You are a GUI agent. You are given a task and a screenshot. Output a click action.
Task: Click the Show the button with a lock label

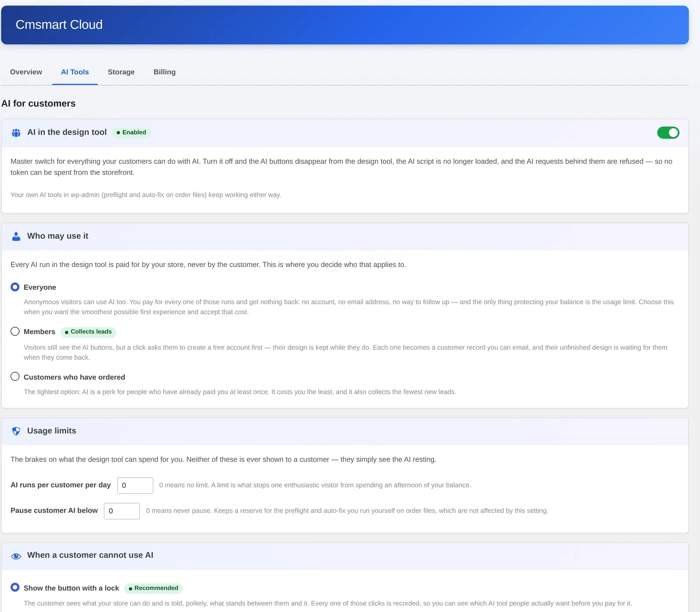click(x=71, y=588)
